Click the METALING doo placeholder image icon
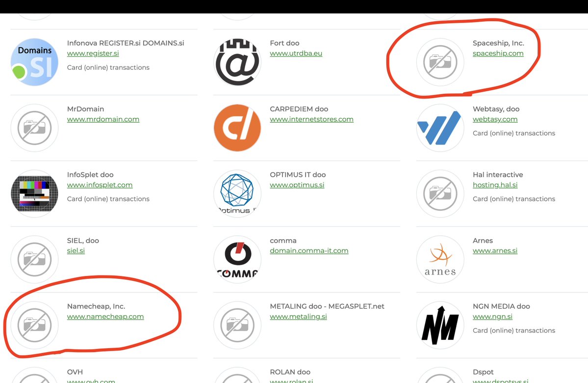The image size is (588, 383). coord(237,325)
